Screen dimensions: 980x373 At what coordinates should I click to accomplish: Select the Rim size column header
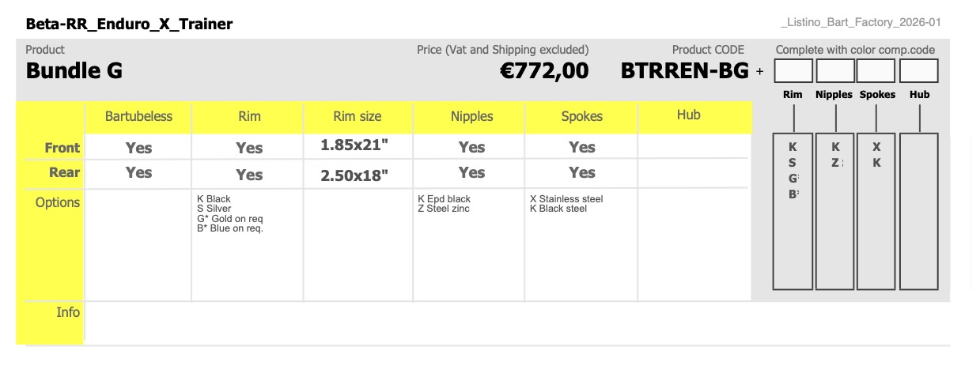click(358, 117)
